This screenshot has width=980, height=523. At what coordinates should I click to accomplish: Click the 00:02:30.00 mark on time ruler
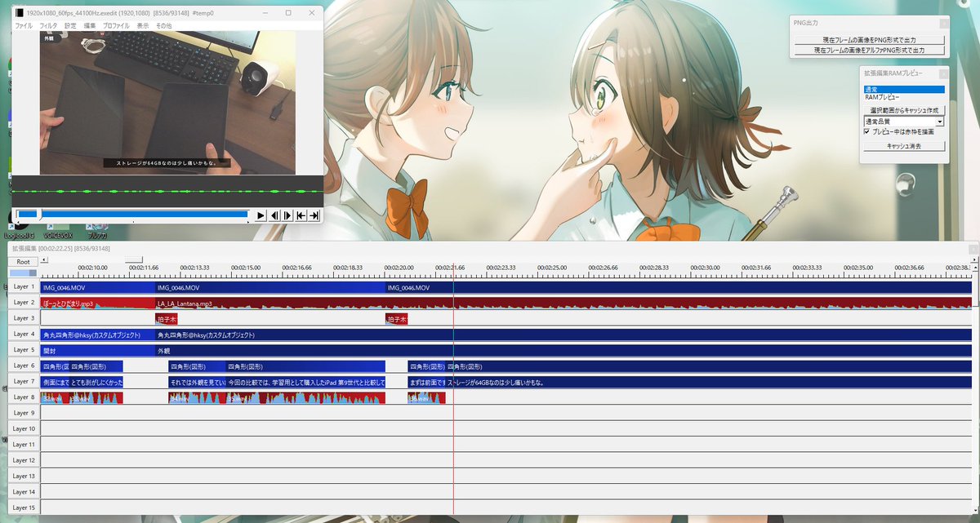705,269
